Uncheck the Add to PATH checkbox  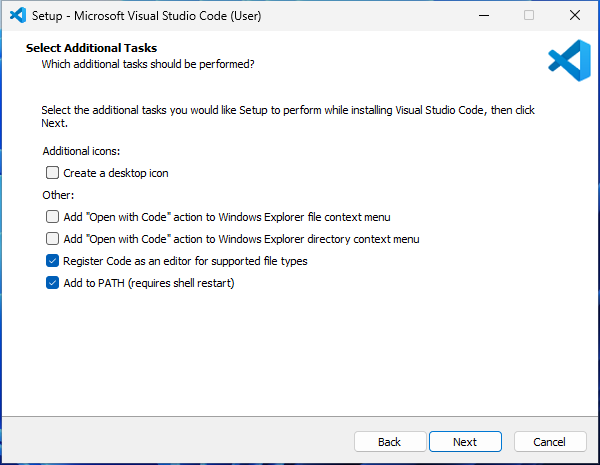[52, 283]
